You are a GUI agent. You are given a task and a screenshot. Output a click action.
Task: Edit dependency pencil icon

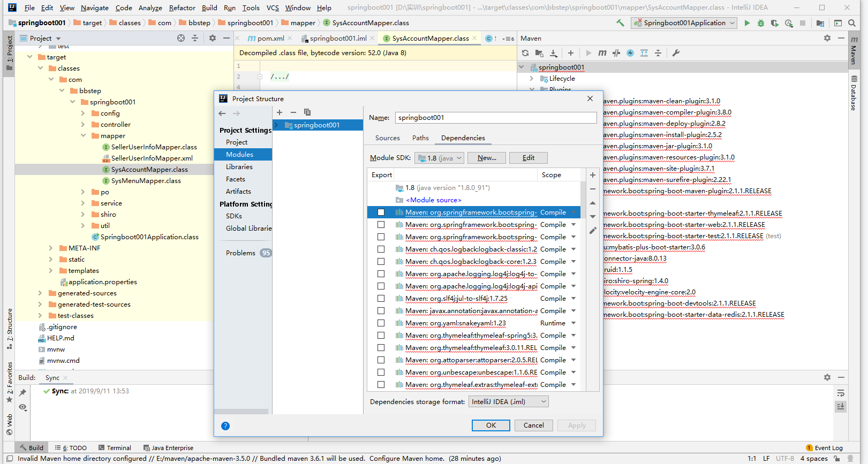click(593, 231)
